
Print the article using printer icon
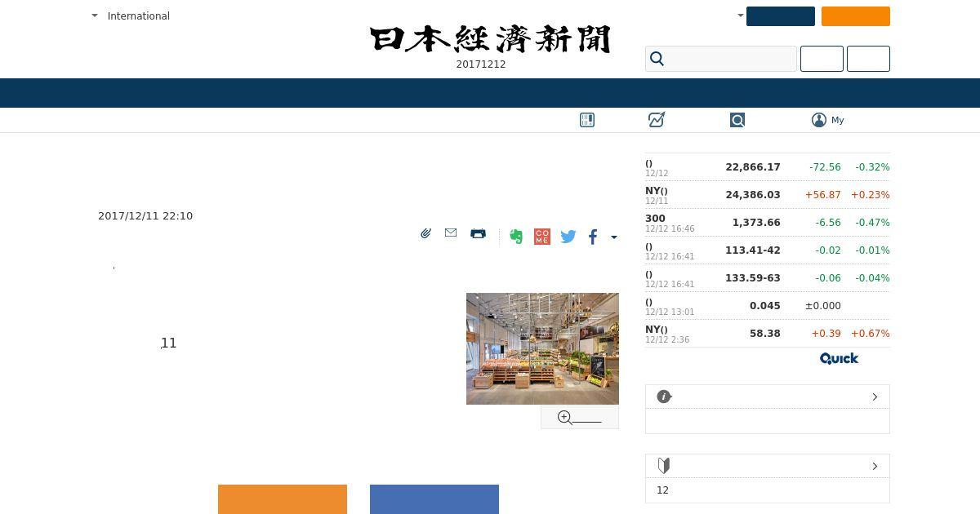click(479, 233)
